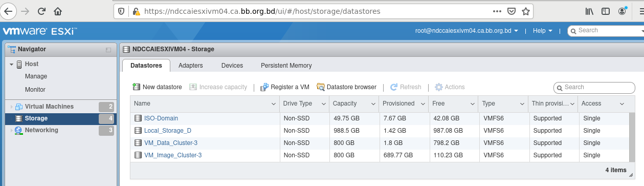This screenshot has height=186, width=644.
Task: Click VM_Image_Cluster-3 datastore row icon
Action: point(138,155)
